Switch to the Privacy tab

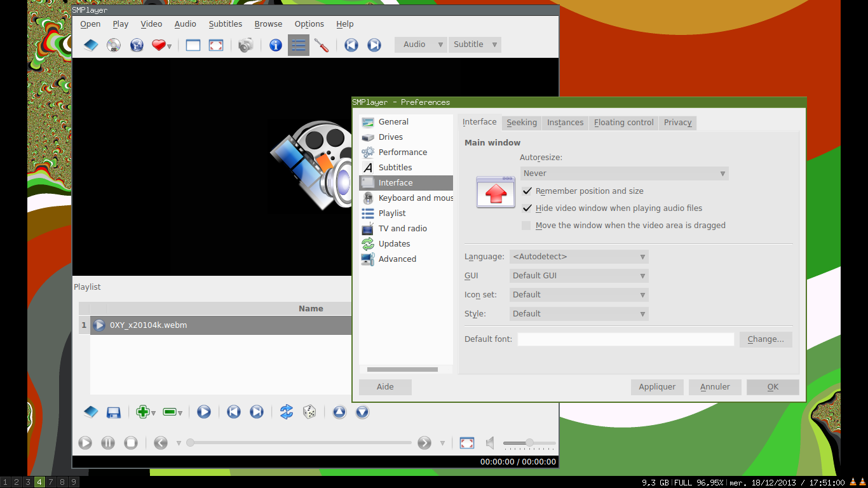678,123
